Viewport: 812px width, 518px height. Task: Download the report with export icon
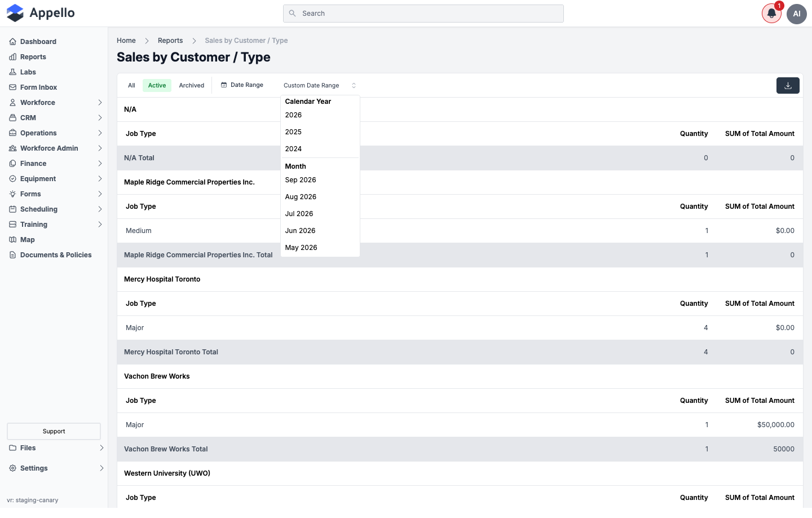(788, 86)
